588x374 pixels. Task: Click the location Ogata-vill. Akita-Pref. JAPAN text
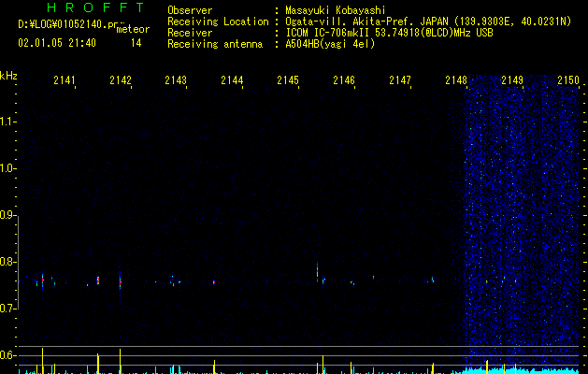pos(428,22)
